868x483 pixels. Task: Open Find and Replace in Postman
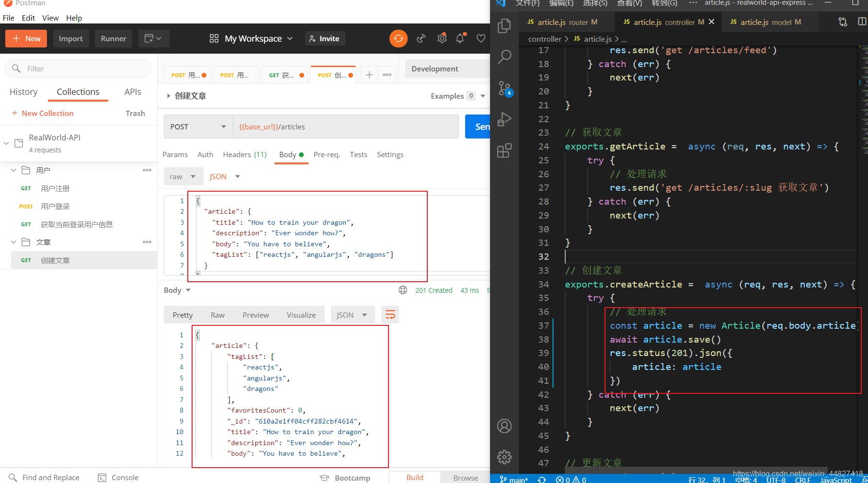pos(45,477)
